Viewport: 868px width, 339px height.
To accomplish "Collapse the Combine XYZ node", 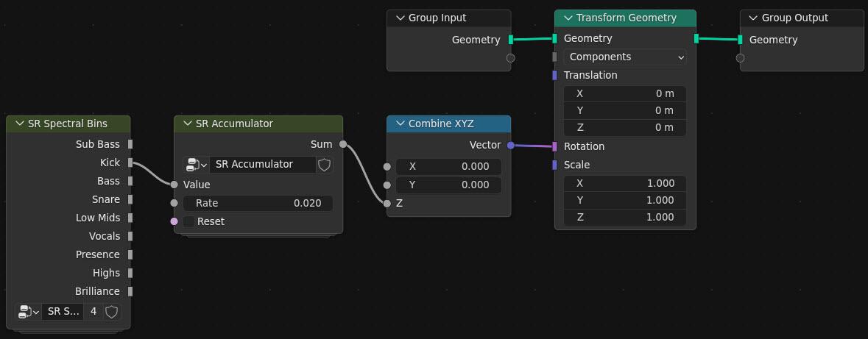I will point(401,124).
